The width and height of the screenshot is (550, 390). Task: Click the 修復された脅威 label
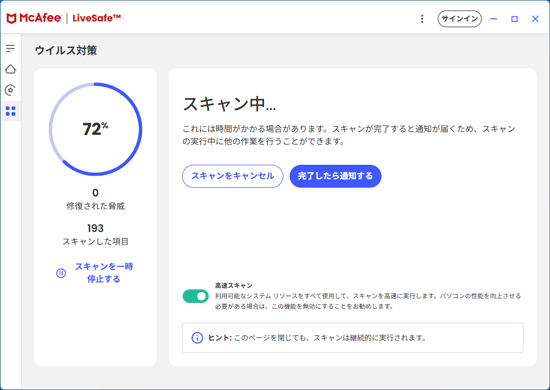(x=95, y=206)
